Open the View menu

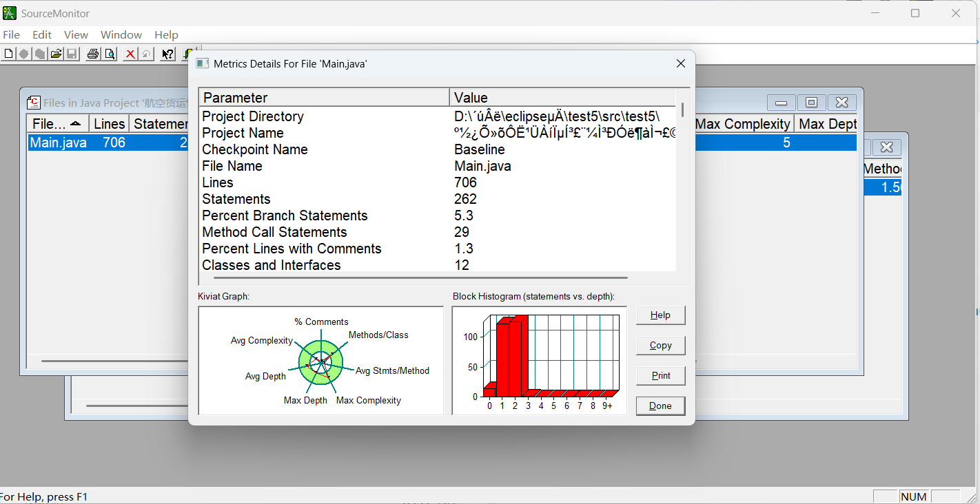[x=76, y=34]
